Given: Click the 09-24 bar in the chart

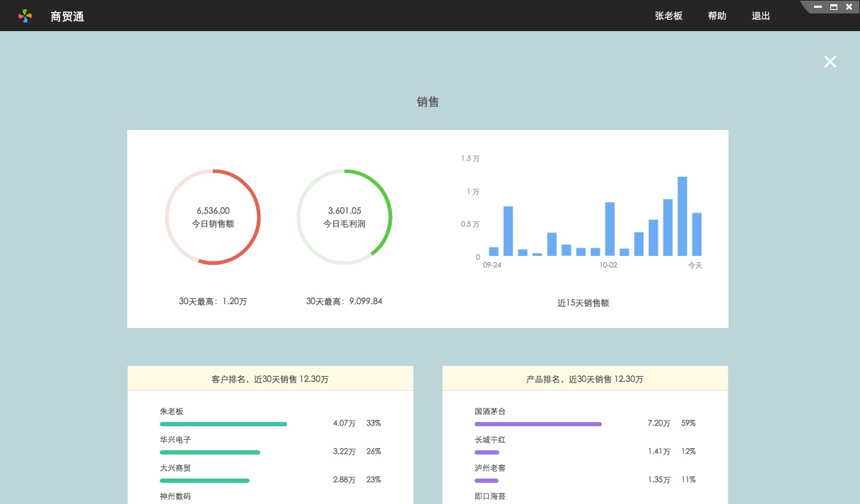Looking at the screenshot, I should click(x=494, y=251).
